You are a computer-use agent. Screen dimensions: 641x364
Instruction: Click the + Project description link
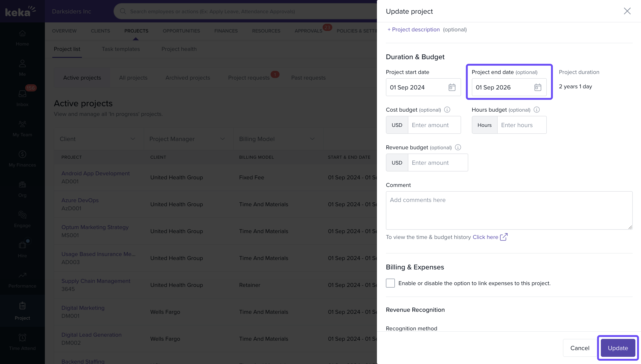point(413,30)
